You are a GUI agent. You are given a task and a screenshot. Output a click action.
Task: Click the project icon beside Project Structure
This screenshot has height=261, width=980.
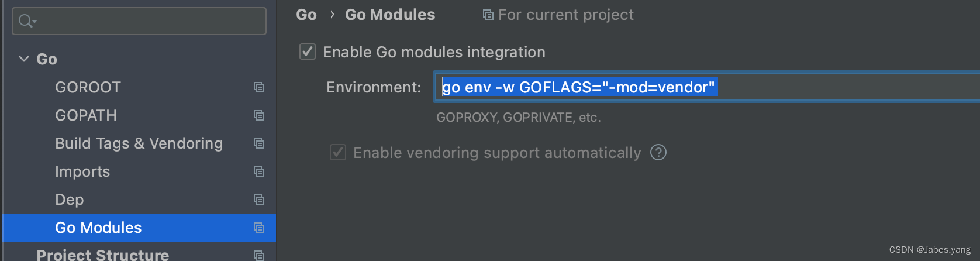[x=259, y=255]
